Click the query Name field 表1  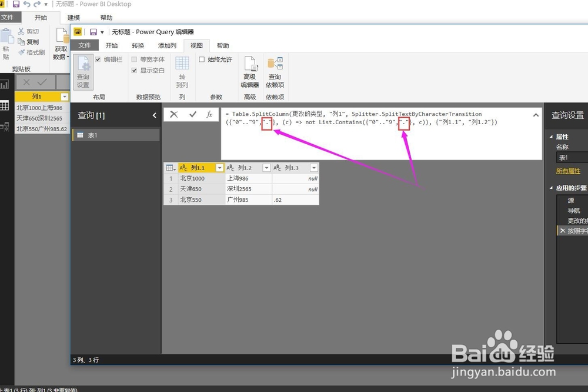572,158
